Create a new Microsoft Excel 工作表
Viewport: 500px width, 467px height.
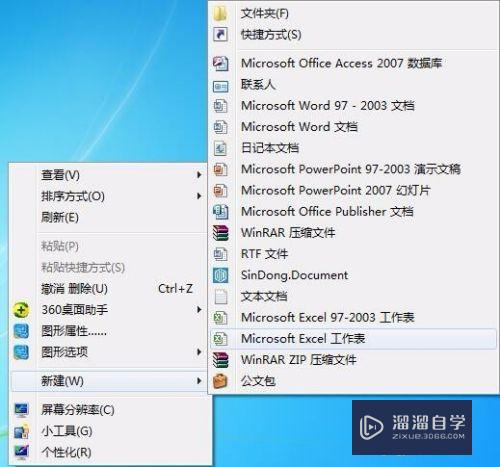tap(353, 339)
